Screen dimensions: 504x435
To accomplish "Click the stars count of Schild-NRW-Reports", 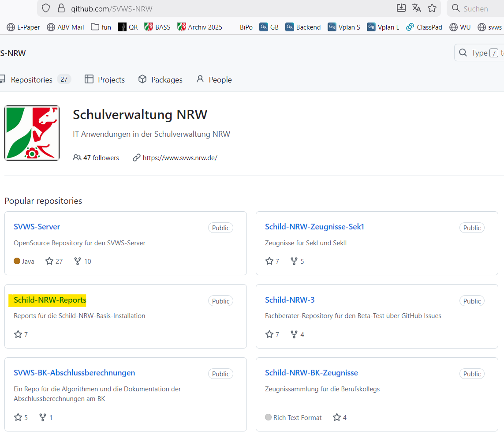I will 21,334.
